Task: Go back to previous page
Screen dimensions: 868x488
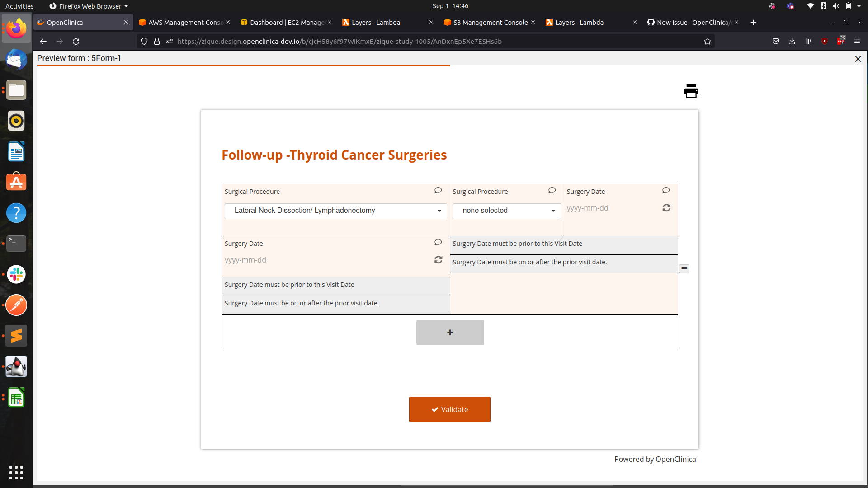Action: 43,41
